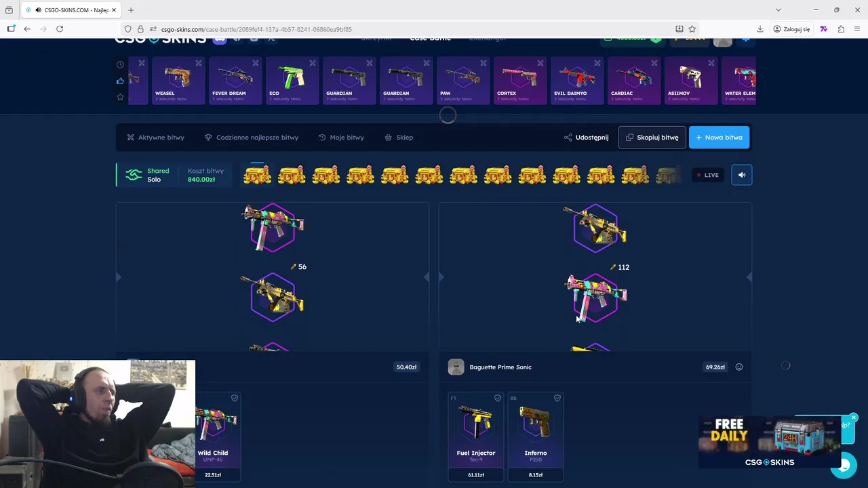Screen dimensions: 868x488
Task: Open the list all tabs dropdown arrow
Action: click(778, 10)
